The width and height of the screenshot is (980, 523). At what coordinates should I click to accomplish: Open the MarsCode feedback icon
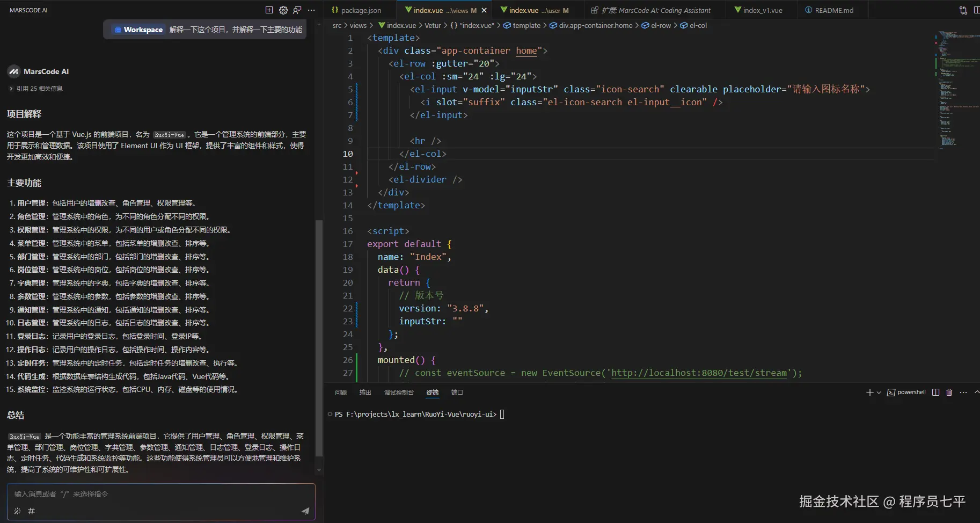tap(297, 10)
